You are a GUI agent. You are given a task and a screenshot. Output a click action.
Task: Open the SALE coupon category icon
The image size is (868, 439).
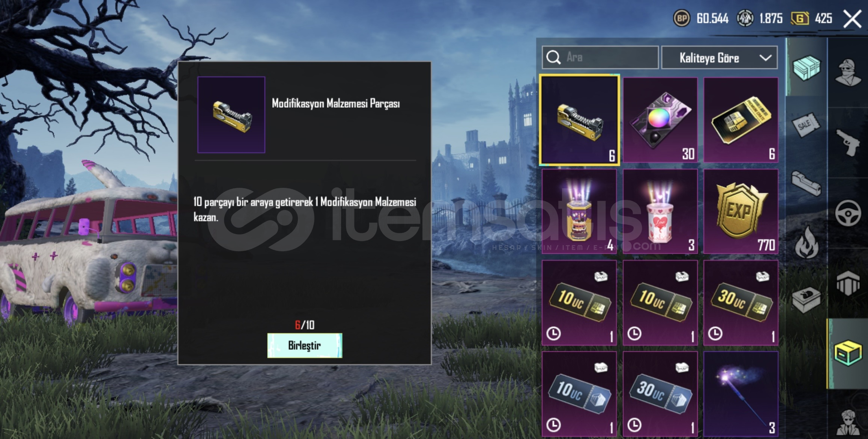coord(807,125)
